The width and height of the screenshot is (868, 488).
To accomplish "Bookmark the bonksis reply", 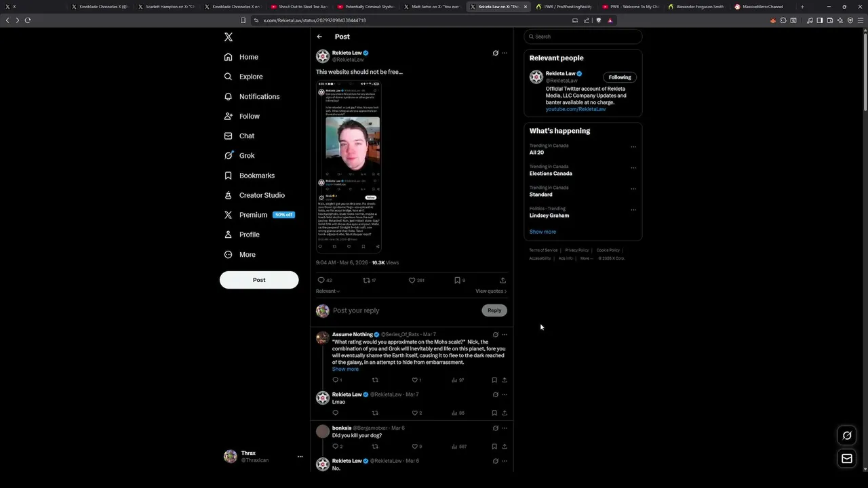I will coord(494,447).
